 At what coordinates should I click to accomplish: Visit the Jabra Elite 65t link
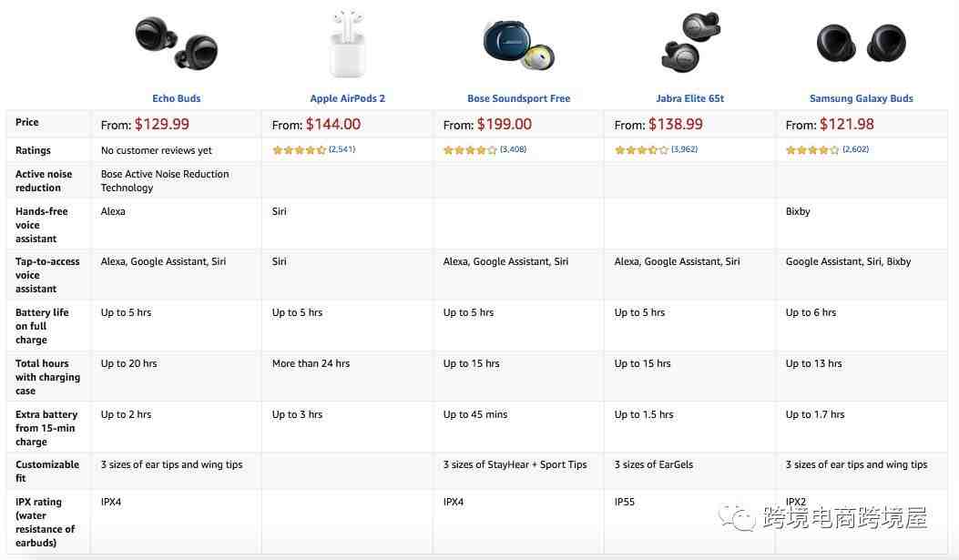(690, 98)
